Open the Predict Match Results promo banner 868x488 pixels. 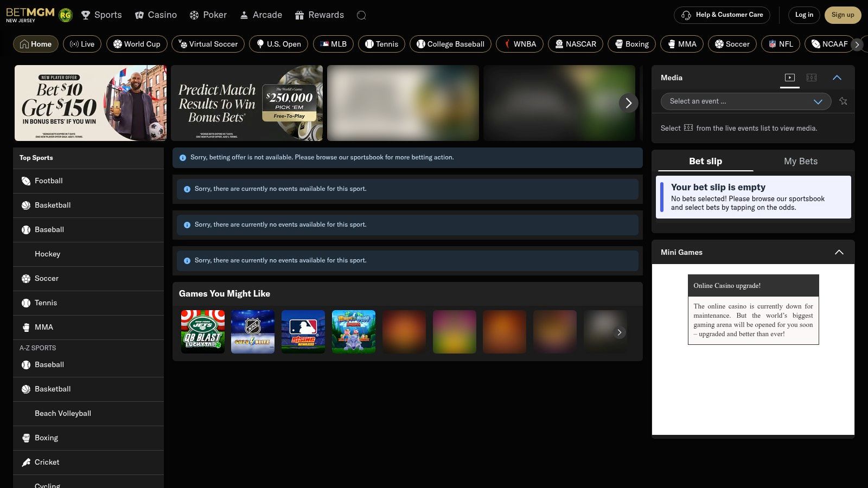pos(247,103)
